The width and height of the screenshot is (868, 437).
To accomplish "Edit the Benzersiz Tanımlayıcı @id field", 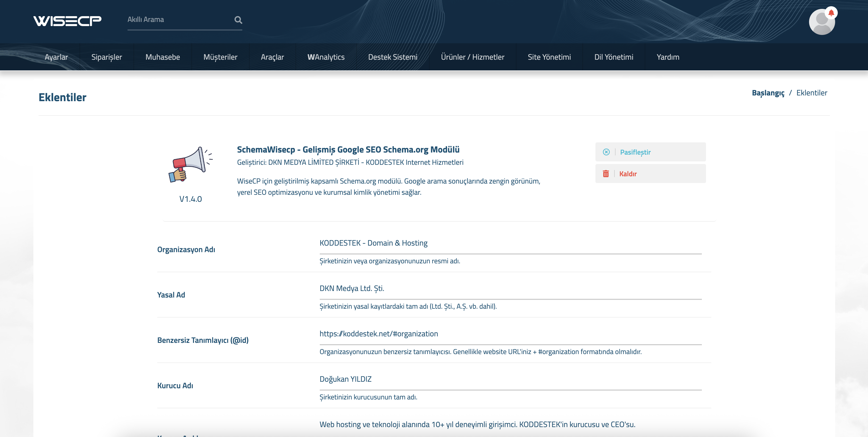I will click(x=510, y=334).
